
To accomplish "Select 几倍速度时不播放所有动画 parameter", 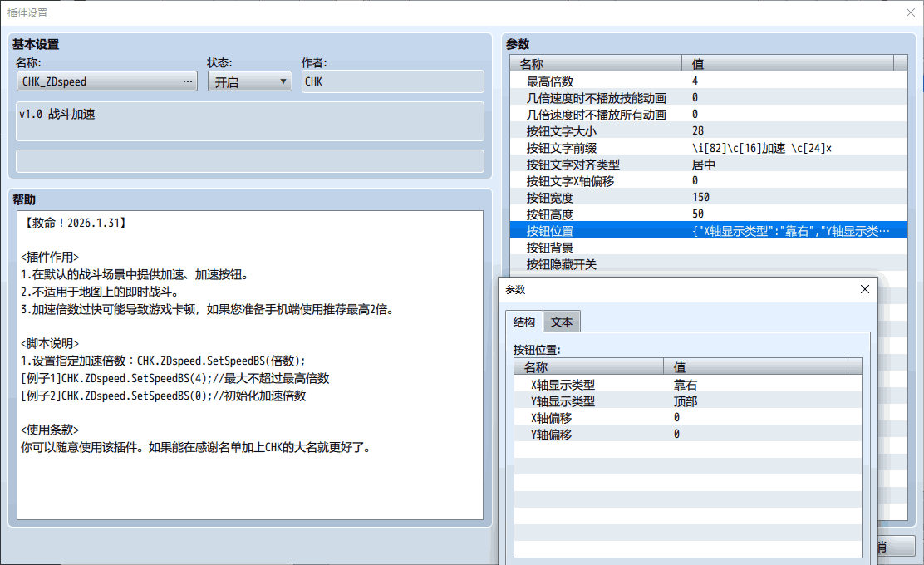I will tap(708, 114).
